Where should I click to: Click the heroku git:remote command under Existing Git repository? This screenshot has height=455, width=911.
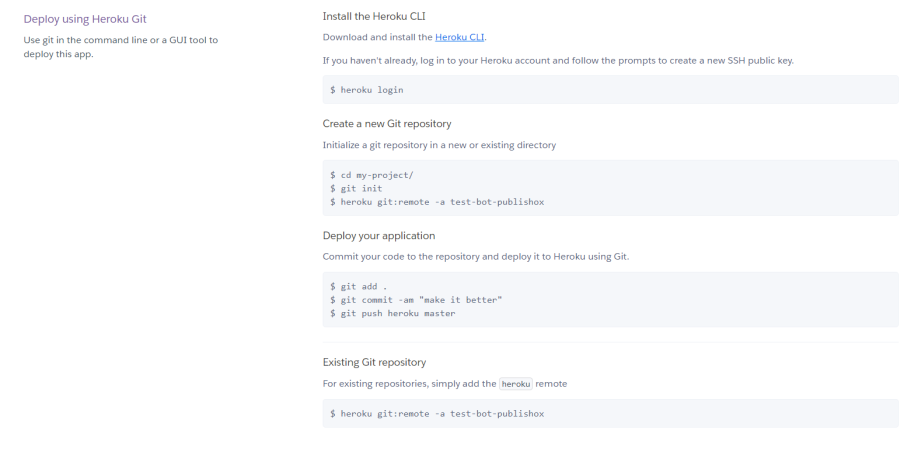coord(437,414)
